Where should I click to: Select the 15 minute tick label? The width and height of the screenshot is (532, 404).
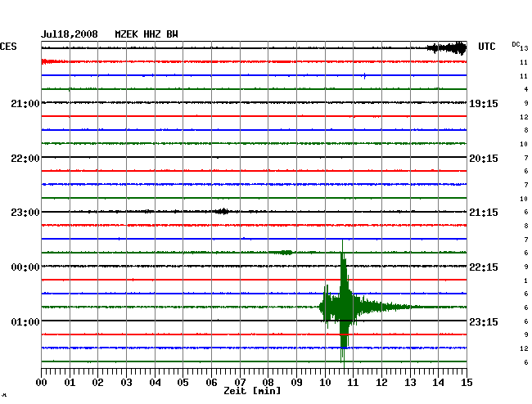466,382
